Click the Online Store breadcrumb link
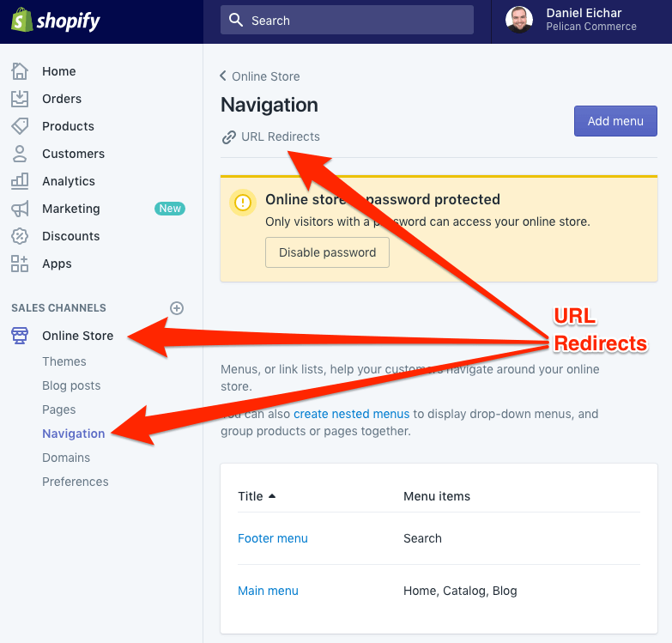This screenshot has width=672, height=643. coord(266,76)
